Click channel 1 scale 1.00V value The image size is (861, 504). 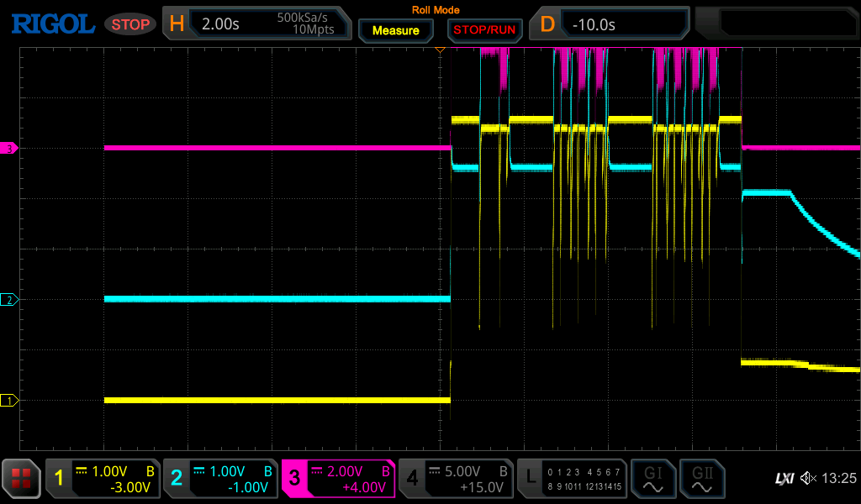point(109,471)
